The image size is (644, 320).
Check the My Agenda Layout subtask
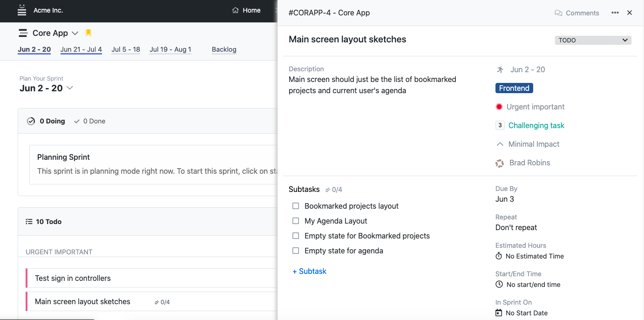click(x=296, y=221)
